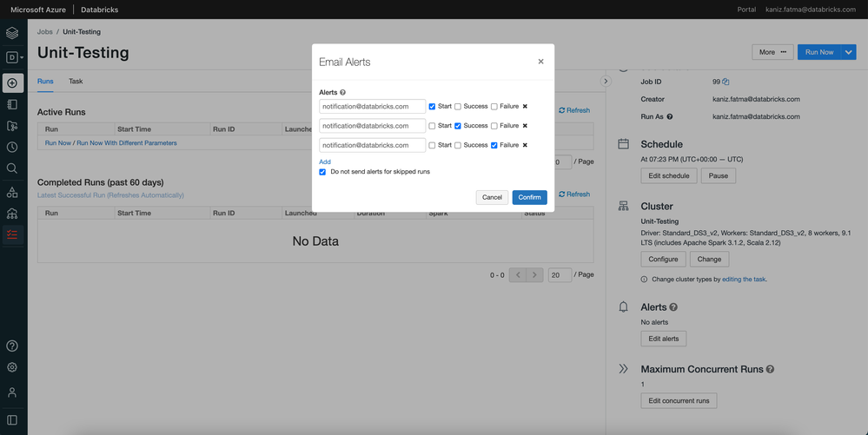The image size is (868, 435).
Task: Click the Databricks logo in the sidebar
Action: pos(12,34)
